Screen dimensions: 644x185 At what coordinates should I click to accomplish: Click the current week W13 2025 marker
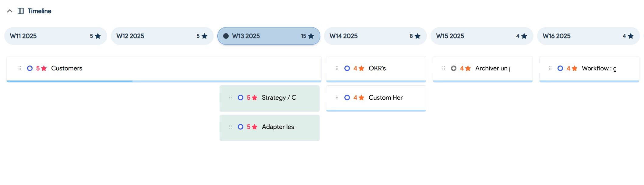[x=226, y=36]
